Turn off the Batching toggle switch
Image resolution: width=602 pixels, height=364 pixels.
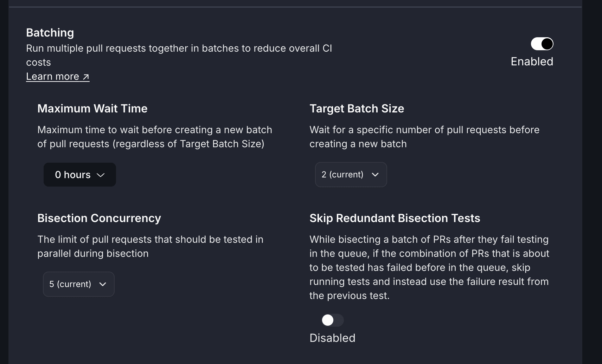(542, 44)
